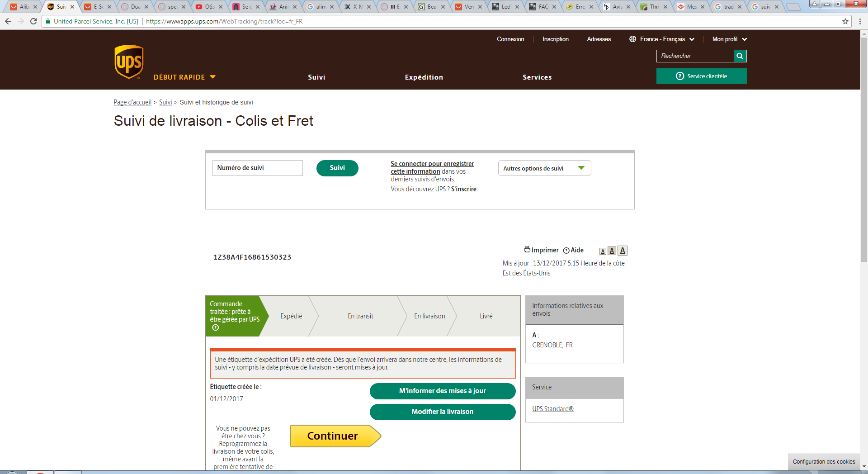The height and width of the screenshot is (474, 868).
Task: Open Autres options de suivi dropdown
Action: (x=544, y=168)
